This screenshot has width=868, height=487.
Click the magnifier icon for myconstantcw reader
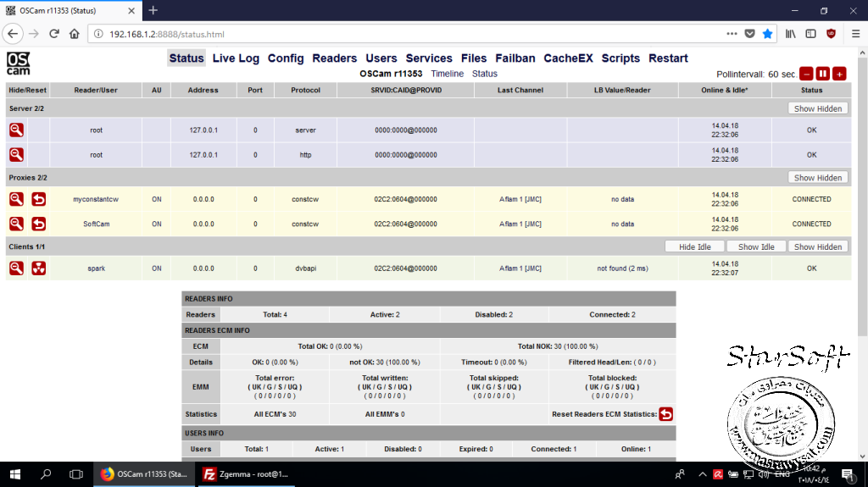click(16, 199)
